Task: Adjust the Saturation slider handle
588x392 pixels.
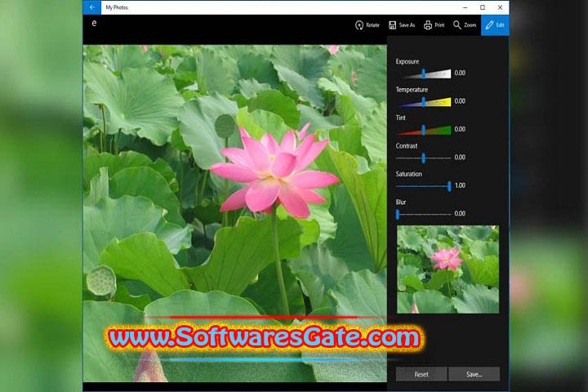Action: point(449,186)
